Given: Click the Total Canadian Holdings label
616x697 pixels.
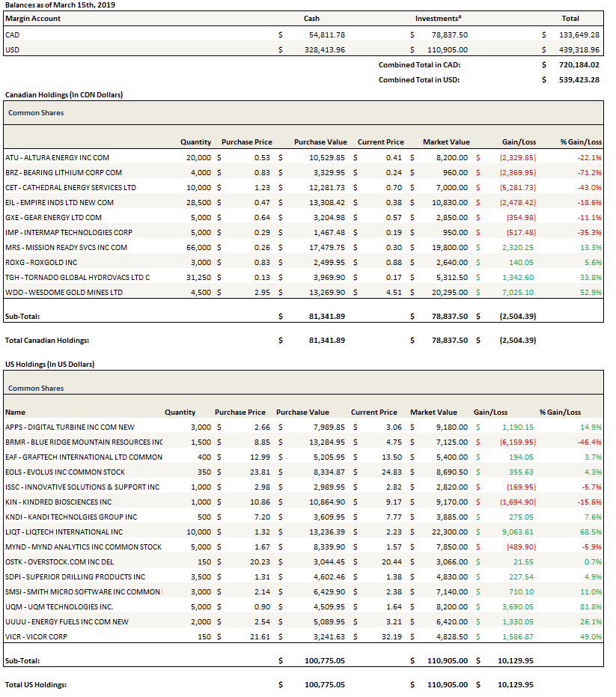Looking at the screenshot, I should coord(47,340).
